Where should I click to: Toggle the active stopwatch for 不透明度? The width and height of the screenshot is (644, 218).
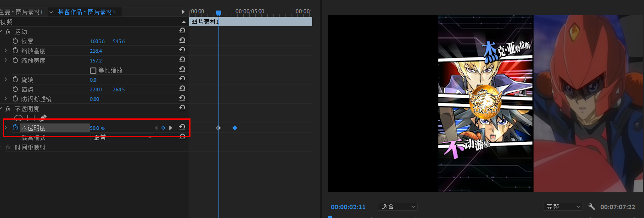15,128
